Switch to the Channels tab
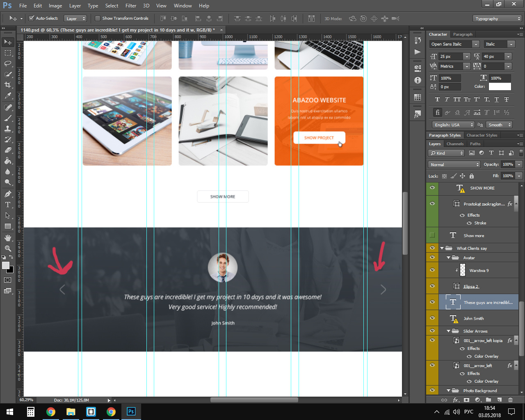The width and height of the screenshot is (525, 420). (455, 144)
